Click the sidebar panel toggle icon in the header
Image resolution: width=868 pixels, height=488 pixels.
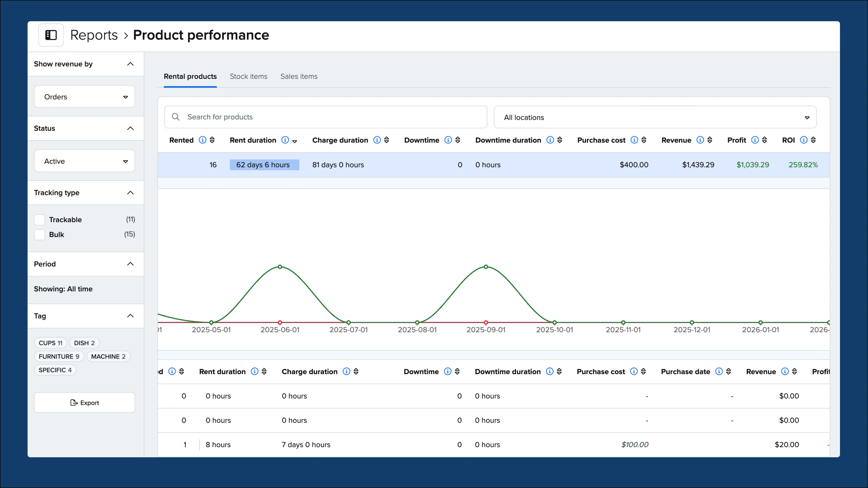point(51,35)
